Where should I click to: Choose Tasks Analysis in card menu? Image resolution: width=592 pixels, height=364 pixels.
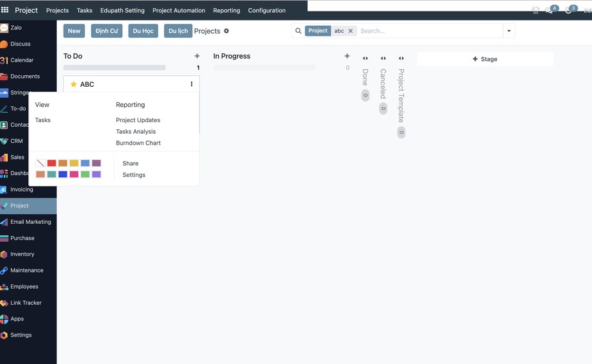click(136, 131)
